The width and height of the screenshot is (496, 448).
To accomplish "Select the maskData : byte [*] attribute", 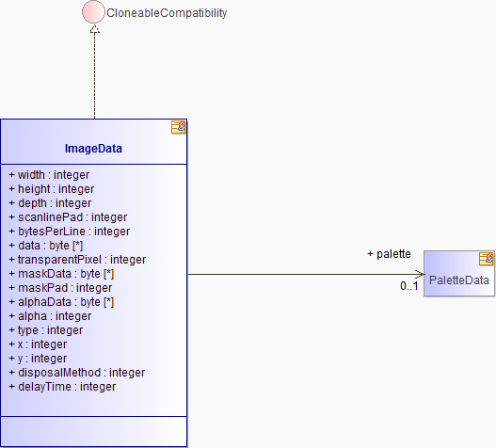I will (61, 274).
